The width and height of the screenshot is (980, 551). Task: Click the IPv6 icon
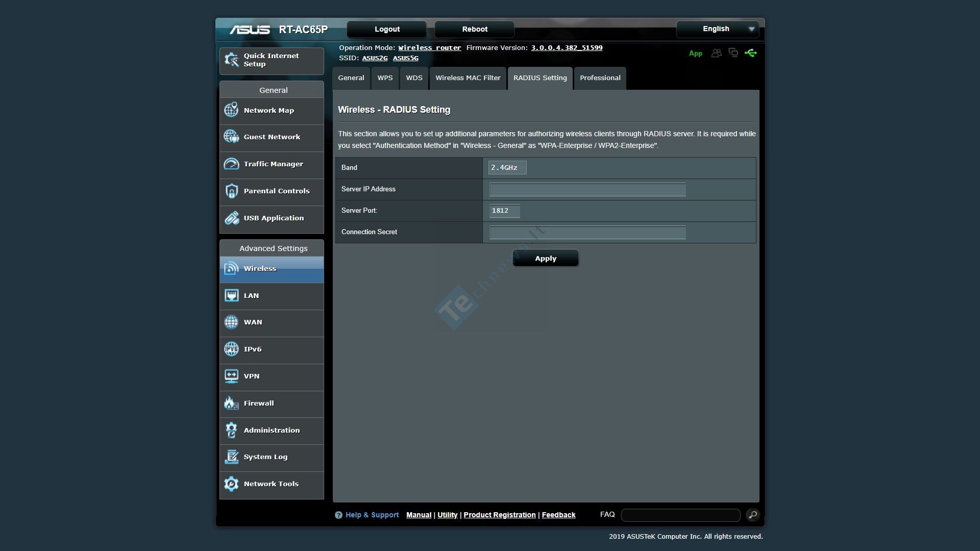pyautogui.click(x=231, y=349)
